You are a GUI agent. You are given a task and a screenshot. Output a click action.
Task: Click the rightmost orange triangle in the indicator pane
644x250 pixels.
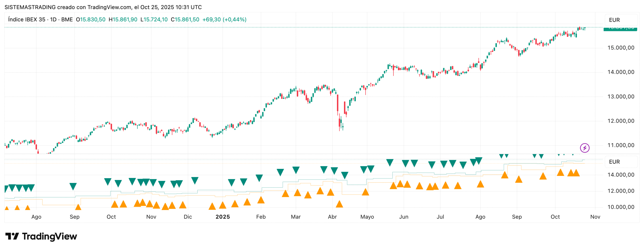click(576, 173)
